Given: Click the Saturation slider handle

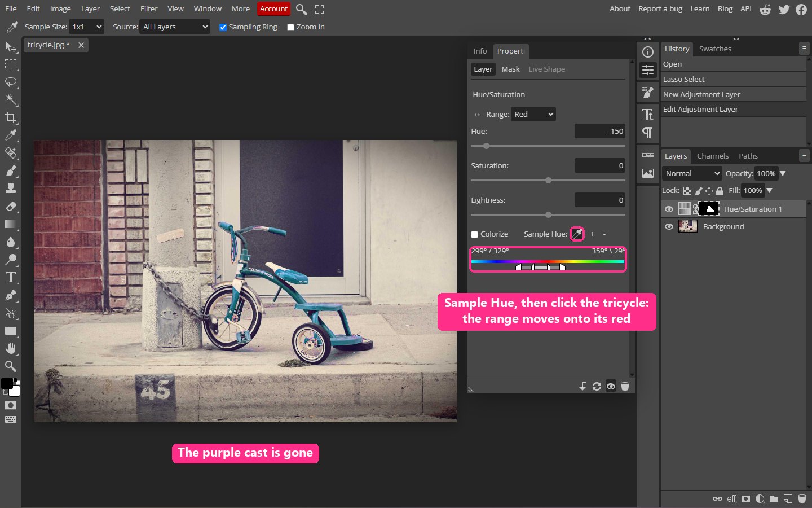Looking at the screenshot, I should tap(548, 180).
